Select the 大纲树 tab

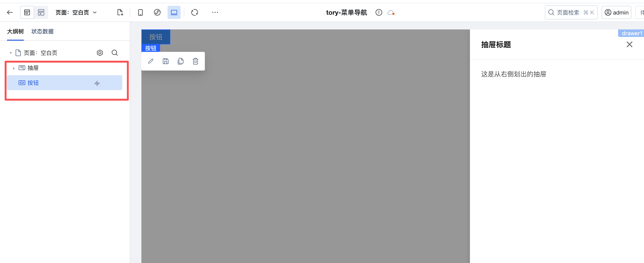pyautogui.click(x=15, y=31)
